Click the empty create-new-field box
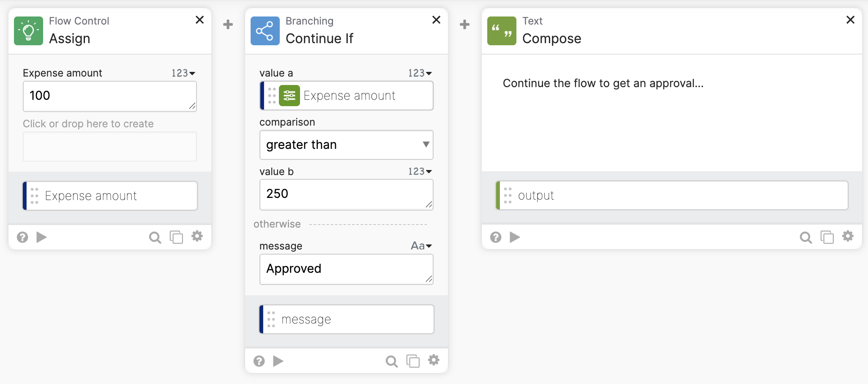The width and height of the screenshot is (868, 384). 110,146
